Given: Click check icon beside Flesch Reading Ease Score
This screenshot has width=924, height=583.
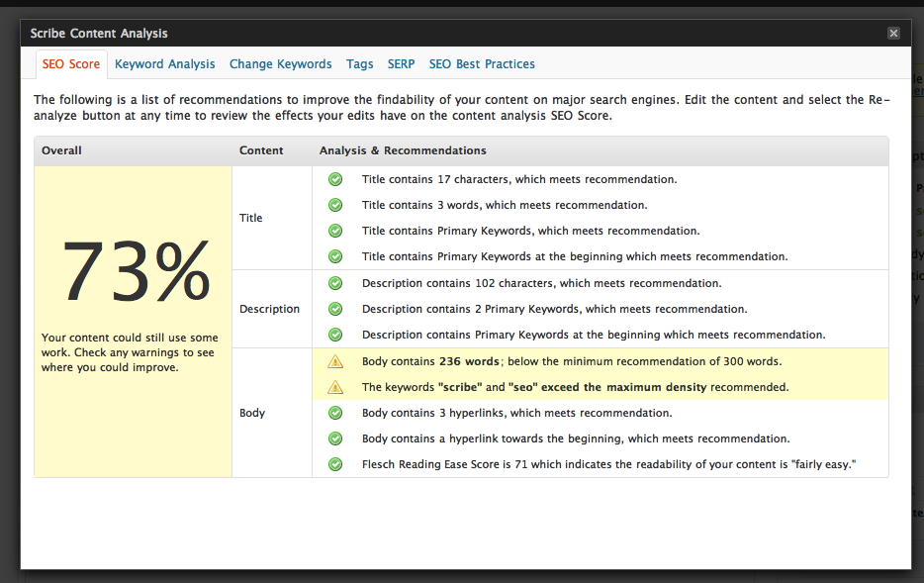Looking at the screenshot, I should [x=335, y=464].
